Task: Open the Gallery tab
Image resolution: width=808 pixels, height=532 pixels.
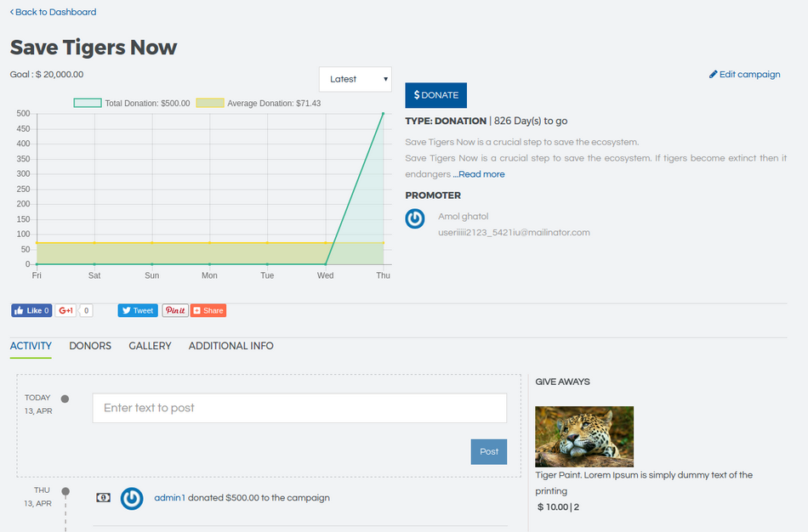Action: click(x=150, y=346)
